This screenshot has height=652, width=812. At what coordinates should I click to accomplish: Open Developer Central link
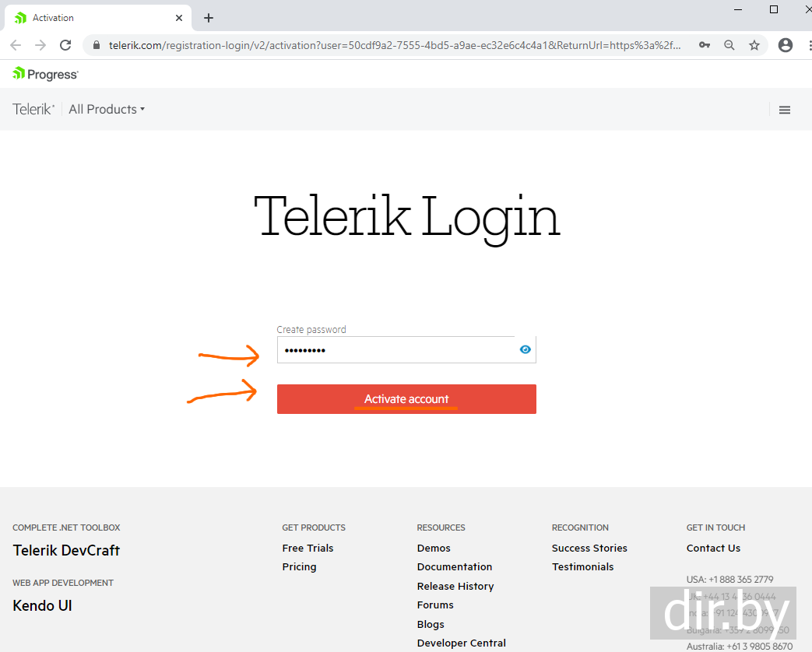(462, 643)
